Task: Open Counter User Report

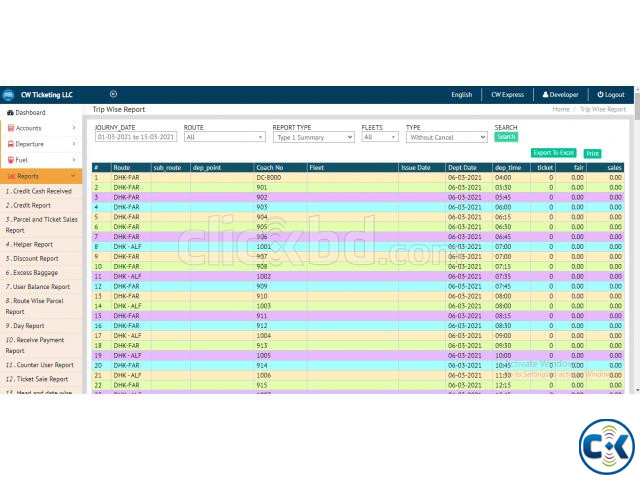Action: coord(40,365)
